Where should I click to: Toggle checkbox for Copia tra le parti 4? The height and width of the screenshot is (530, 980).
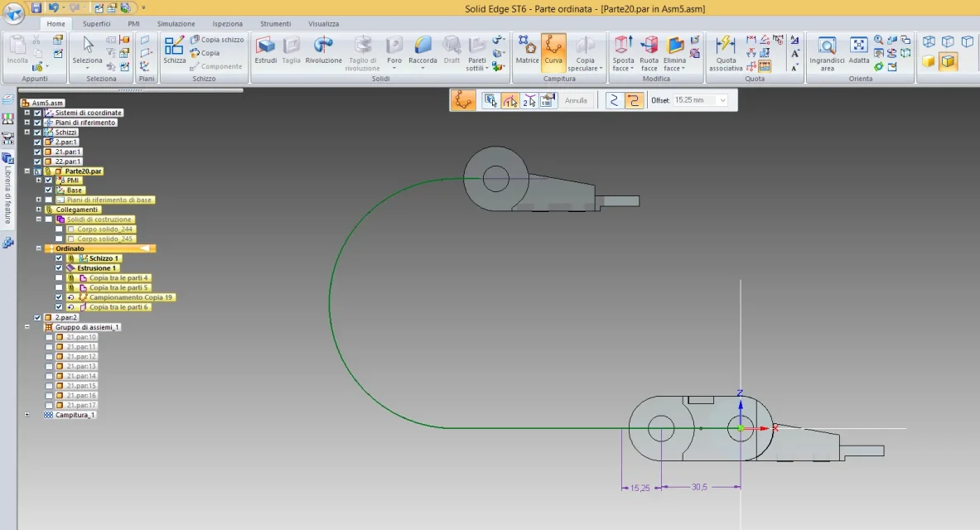59,278
